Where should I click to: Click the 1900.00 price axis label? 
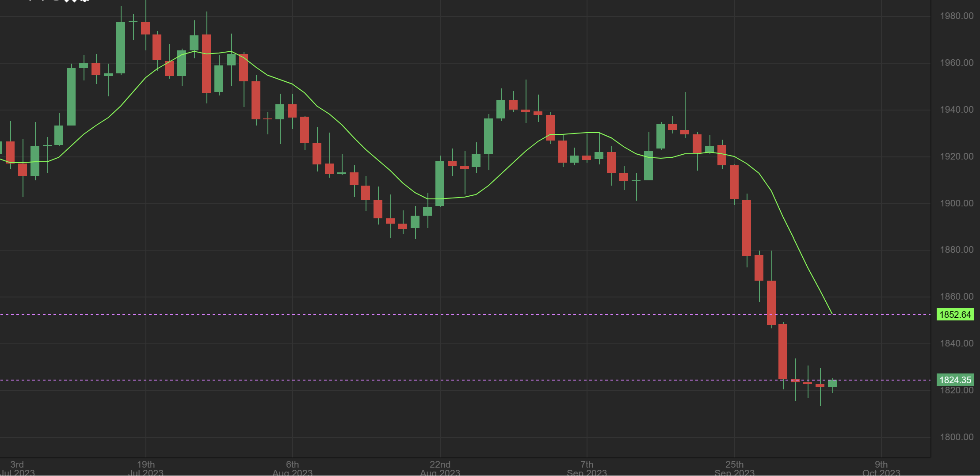point(957,203)
